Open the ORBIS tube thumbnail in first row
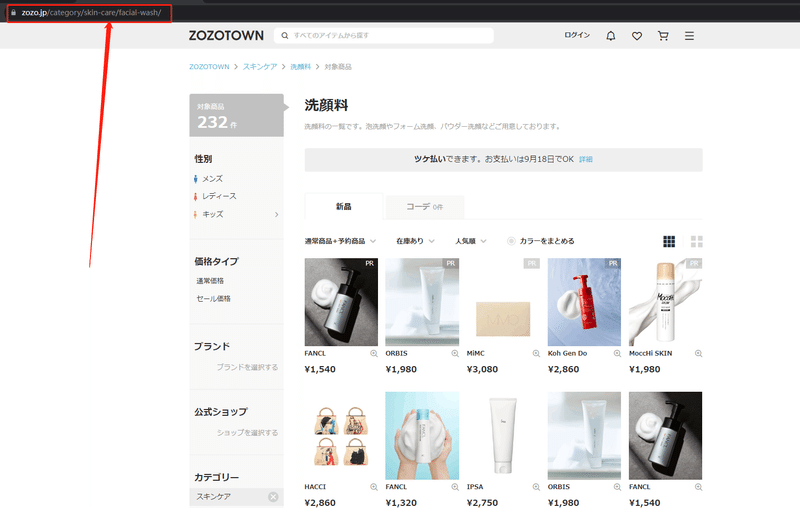The image size is (800, 508). coord(422,302)
